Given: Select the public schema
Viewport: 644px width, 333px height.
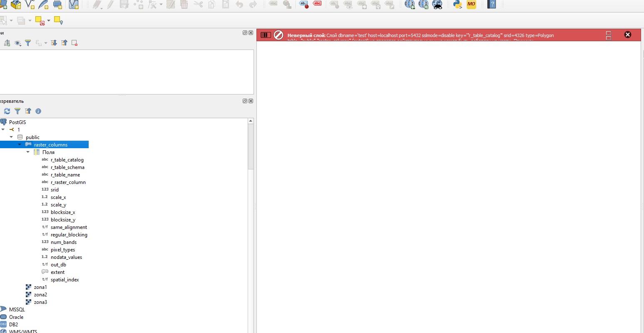Looking at the screenshot, I should pos(32,137).
